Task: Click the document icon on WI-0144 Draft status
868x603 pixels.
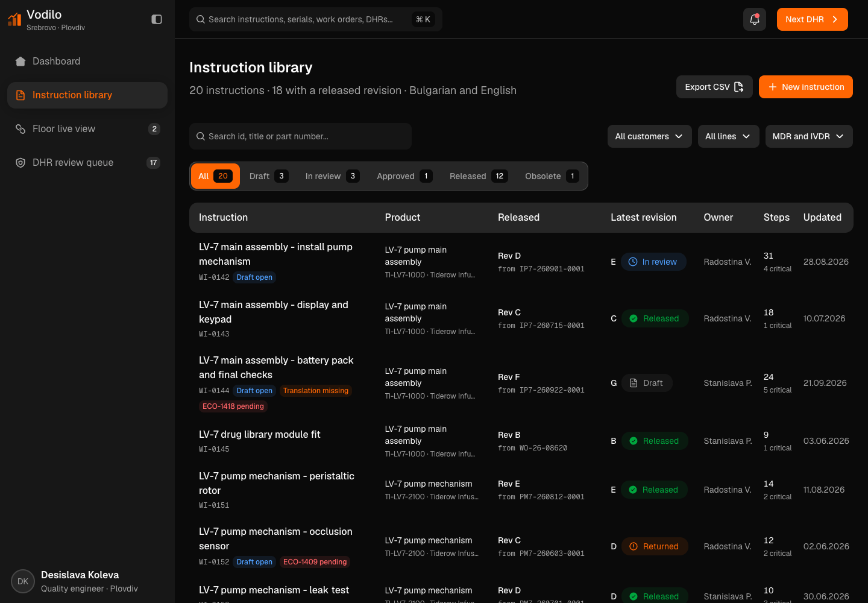Action: [634, 383]
